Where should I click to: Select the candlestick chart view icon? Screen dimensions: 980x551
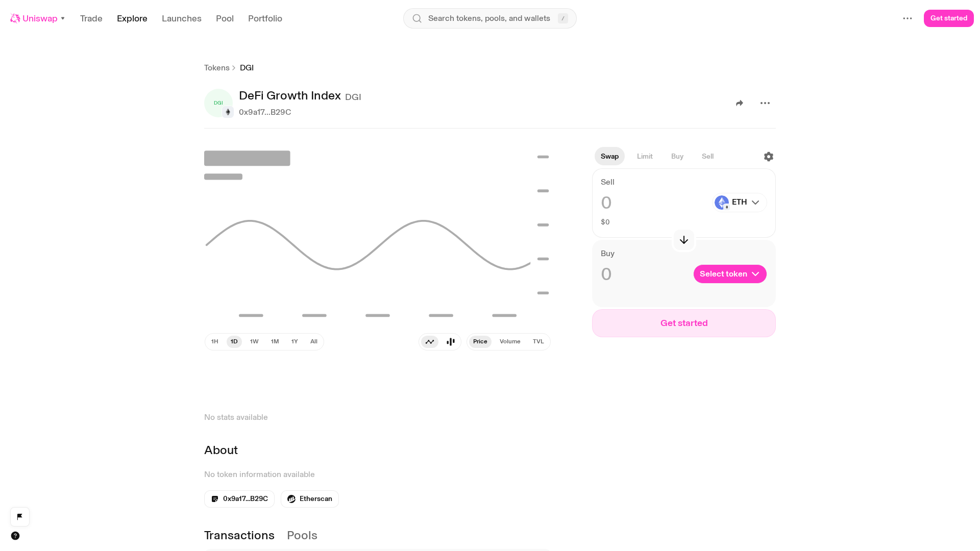point(451,342)
